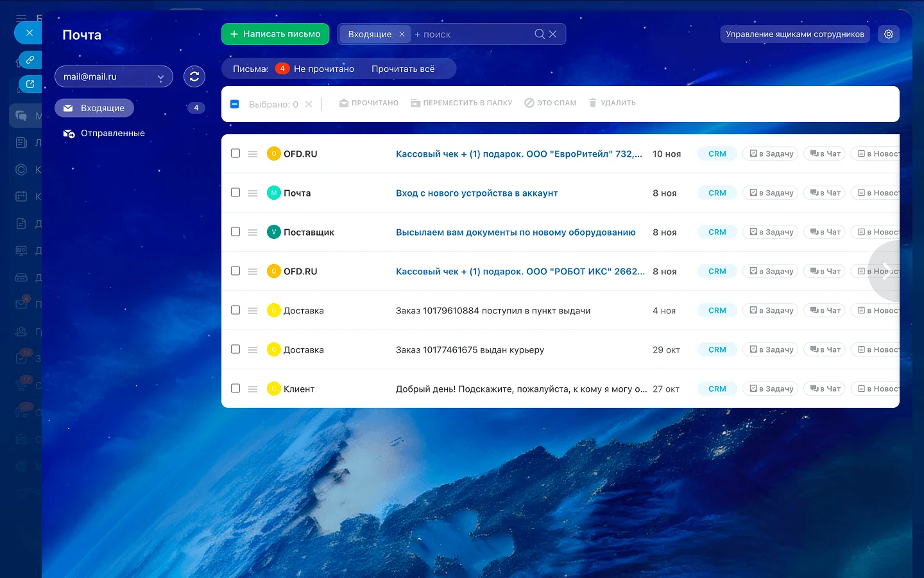Remove the Входящие filter tag from the search

coord(402,34)
